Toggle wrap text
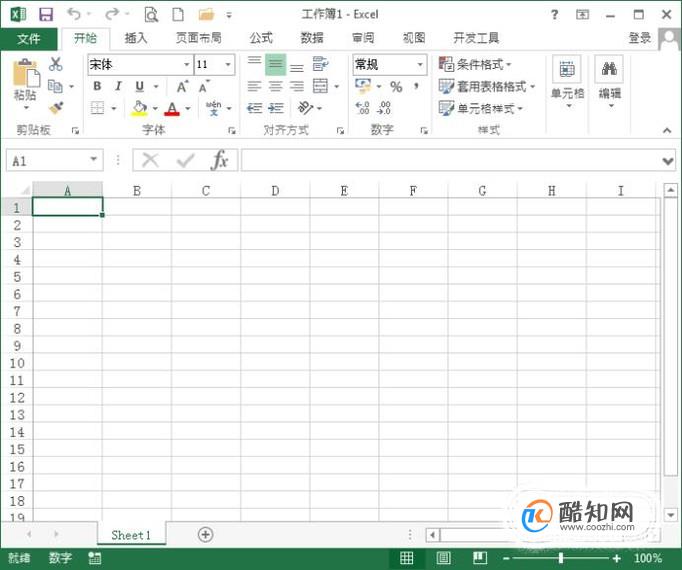Viewport: 682px width, 570px height. point(321,64)
